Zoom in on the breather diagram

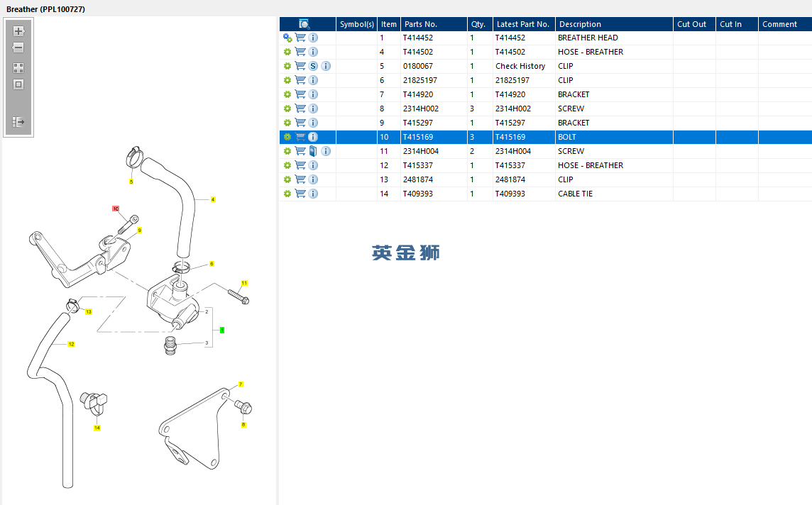[x=18, y=31]
